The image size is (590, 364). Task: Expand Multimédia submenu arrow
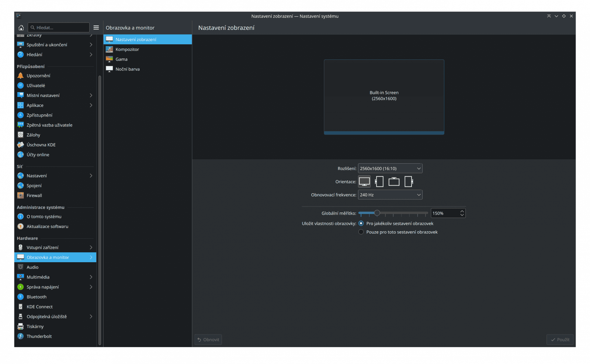(91, 277)
